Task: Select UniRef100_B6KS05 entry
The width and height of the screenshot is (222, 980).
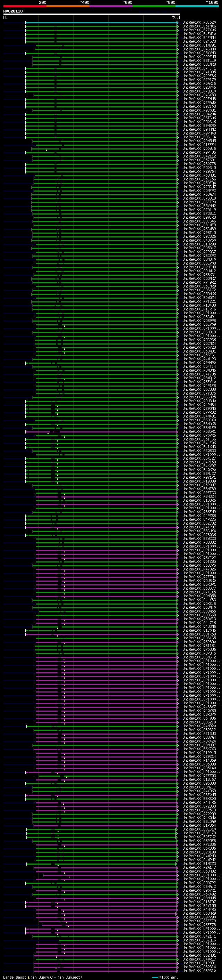Action: pyautogui.click(x=199, y=799)
